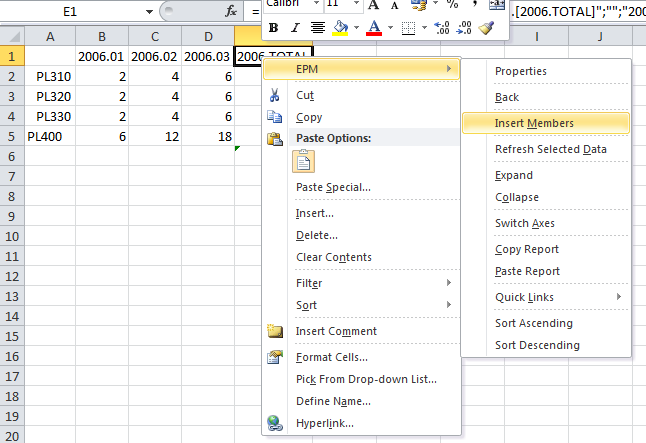Screen dimensions: 646x443
Task: Click the borders icon in mini toolbar
Action: pyautogui.click(x=408, y=28)
